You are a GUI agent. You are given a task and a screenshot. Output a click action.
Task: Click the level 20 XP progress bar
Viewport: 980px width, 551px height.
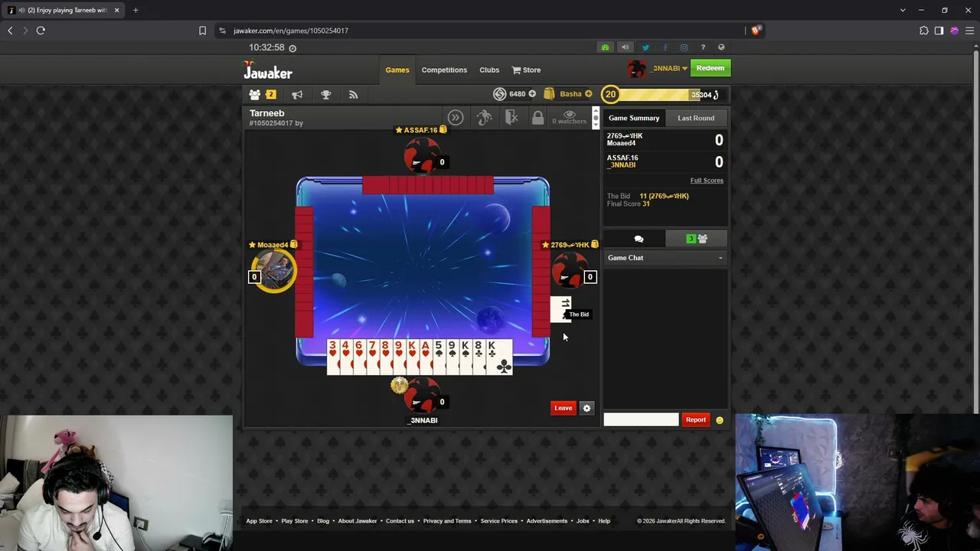pyautogui.click(x=665, y=94)
